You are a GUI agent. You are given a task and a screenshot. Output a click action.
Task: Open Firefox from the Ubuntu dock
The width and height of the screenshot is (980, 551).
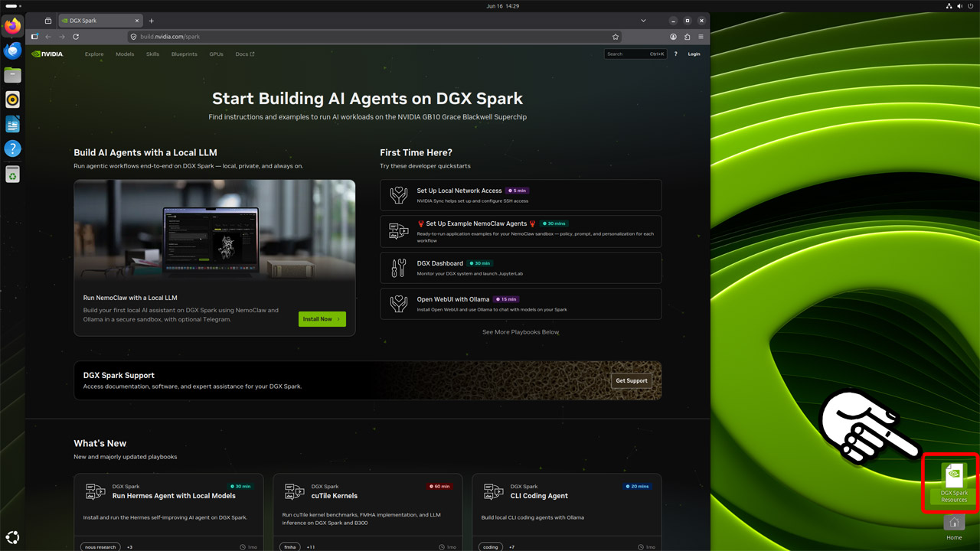tap(12, 26)
